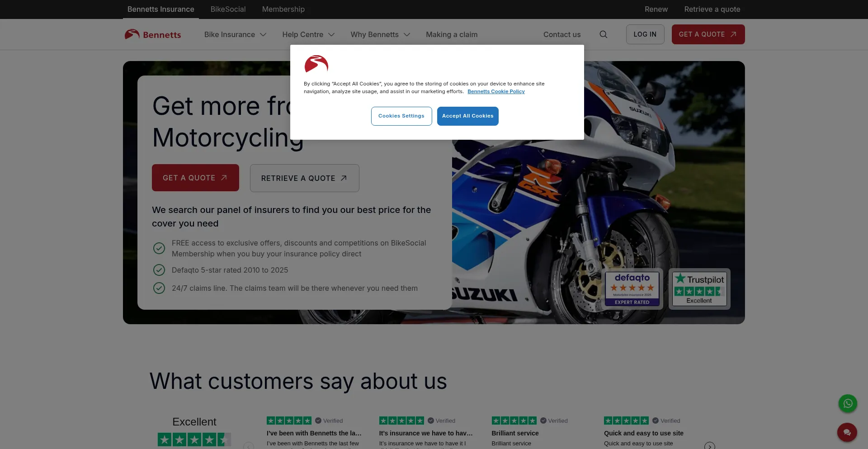Image resolution: width=868 pixels, height=449 pixels.
Task: Click next arrow of the reviews carousel
Action: click(710, 446)
